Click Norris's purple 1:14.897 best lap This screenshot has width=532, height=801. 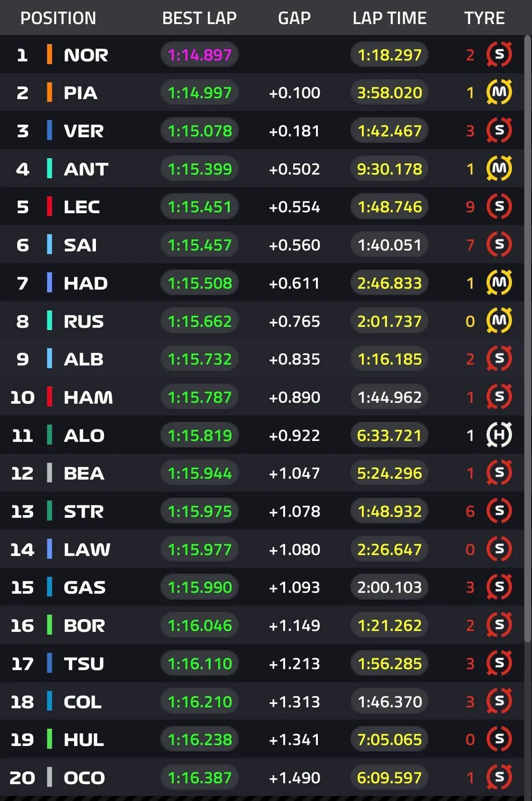click(x=200, y=55)
